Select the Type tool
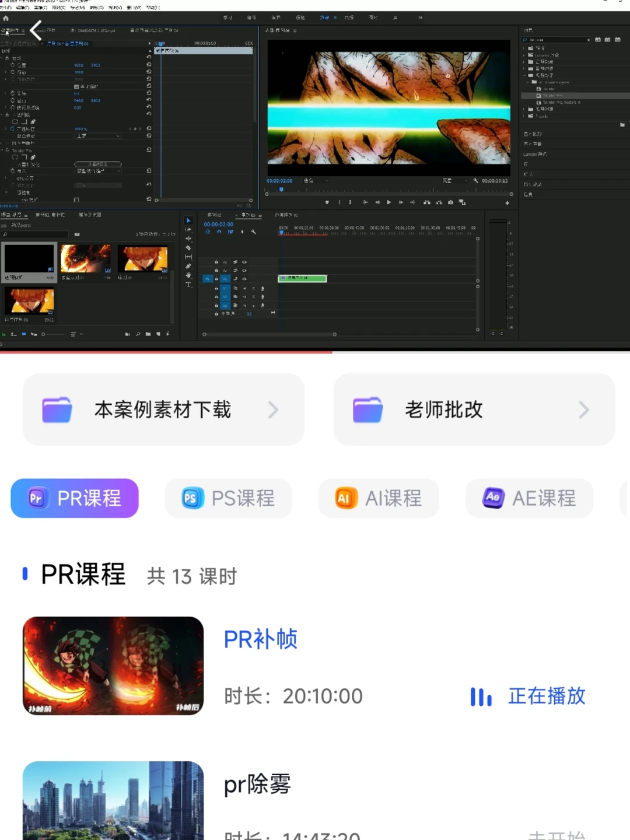 point(188,284)
